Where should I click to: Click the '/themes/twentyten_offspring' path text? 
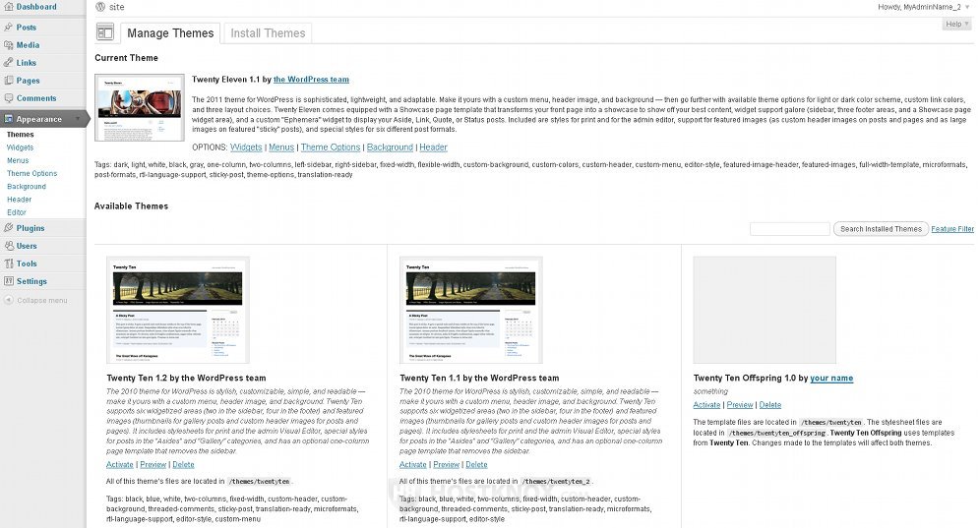[x=777, y=433]
